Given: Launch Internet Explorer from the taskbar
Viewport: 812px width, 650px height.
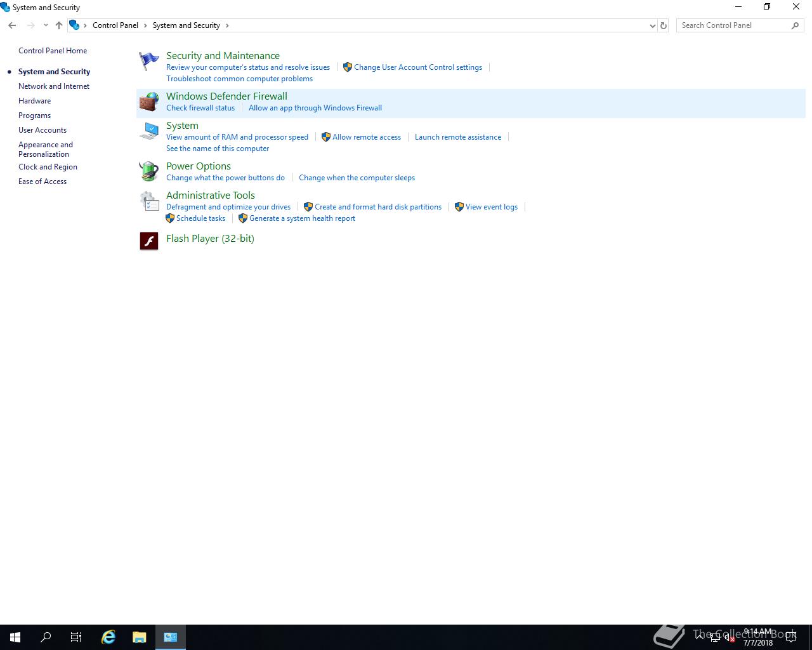Looking at the screenshot, I should pyautogui.click(x=108, y=637).
